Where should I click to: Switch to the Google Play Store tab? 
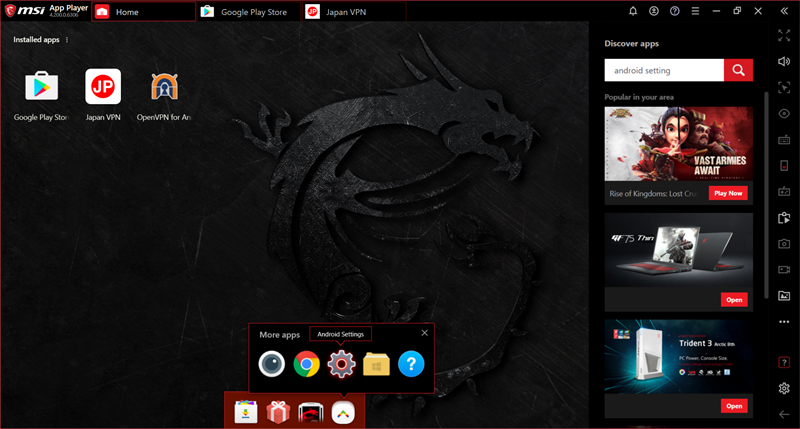click(x=248, y=12)
